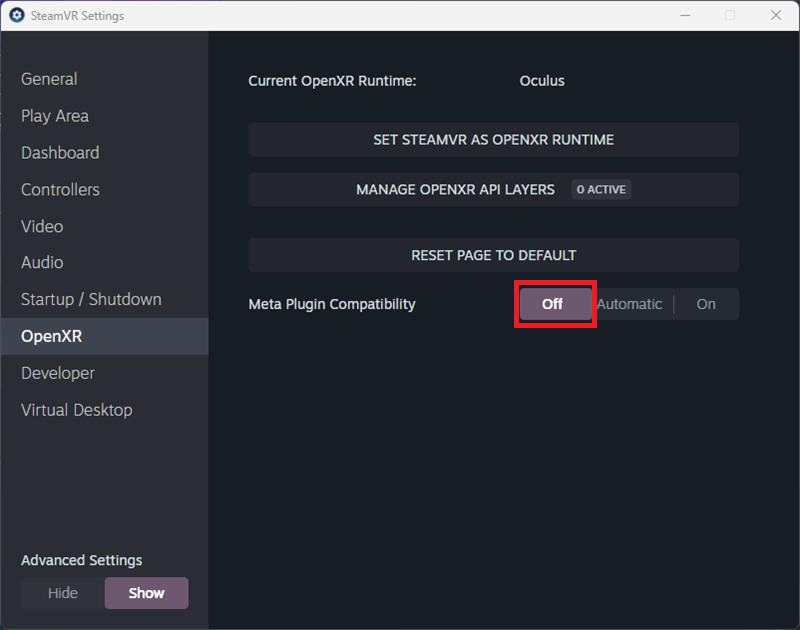Navigate to Startup / Shutdown settings
This screenshot has height=630, width=800.
pos(91,299)
